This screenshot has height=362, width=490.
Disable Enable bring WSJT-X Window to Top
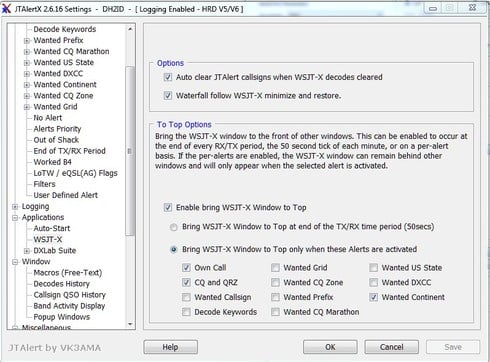[168, 208]
